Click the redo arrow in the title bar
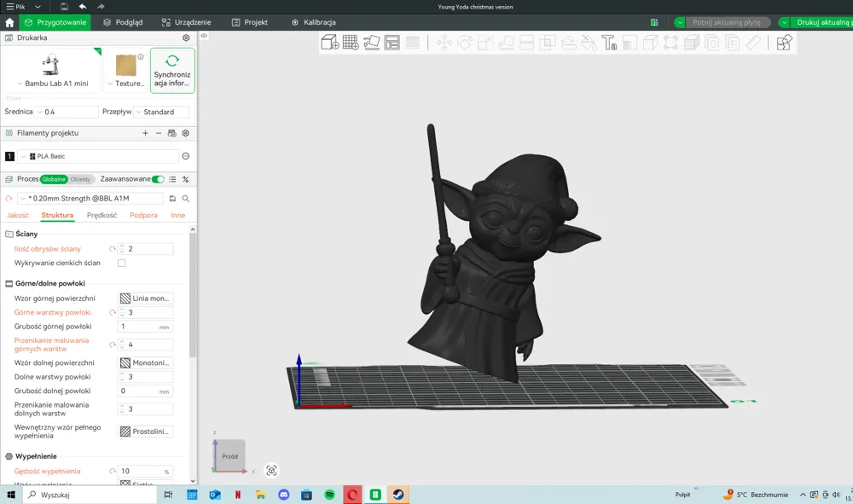853x504 pixels. coord(101,7)
